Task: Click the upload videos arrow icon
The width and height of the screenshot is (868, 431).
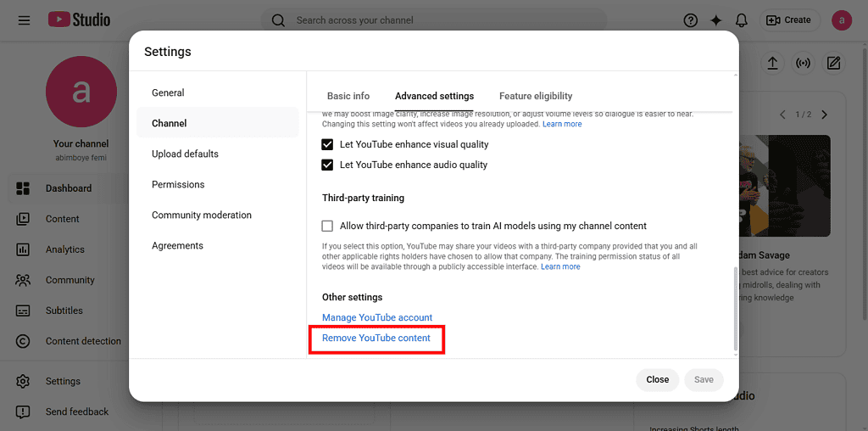Action: click(x=773, y=63)
